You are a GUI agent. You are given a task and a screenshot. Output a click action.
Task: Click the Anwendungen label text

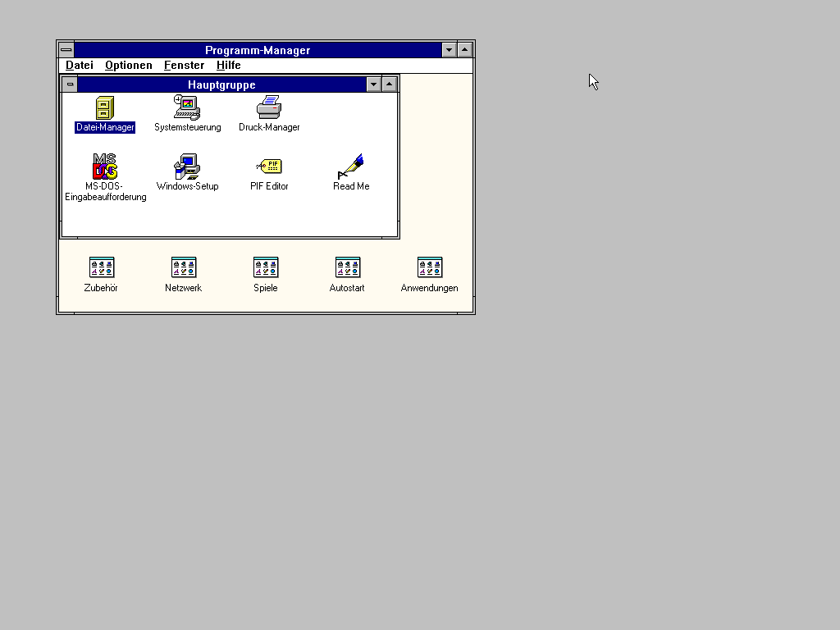coord(429,288)
